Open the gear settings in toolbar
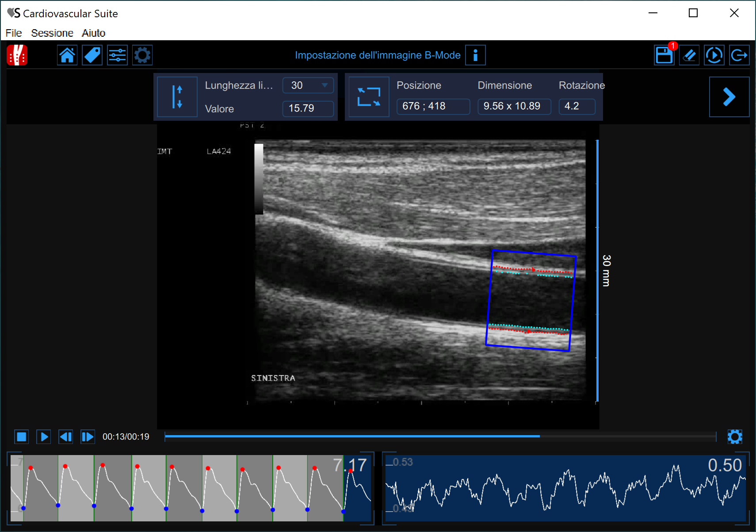Image resolution: width=756 pixels, height=532 pixels. 142,55
